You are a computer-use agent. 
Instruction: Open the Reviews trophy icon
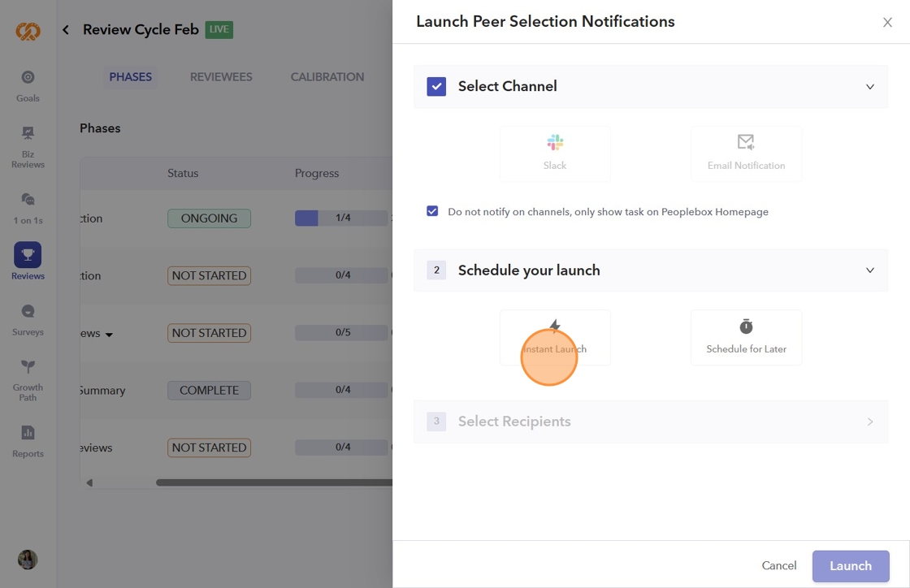[28, 256]
